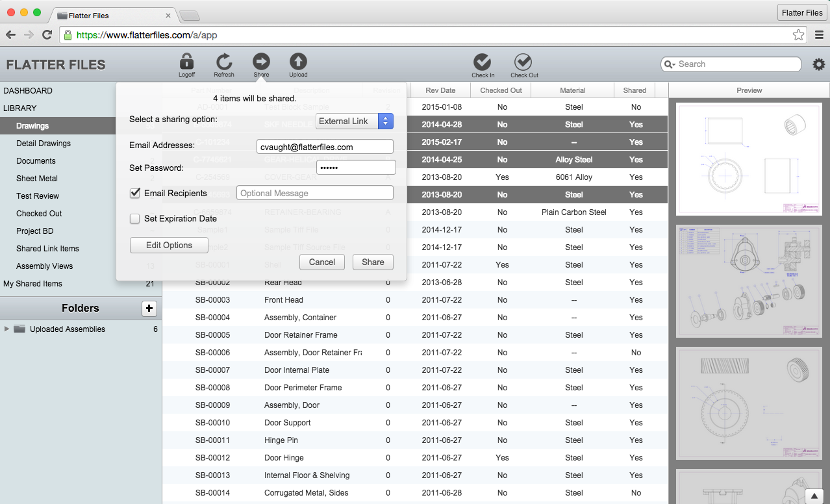
Task: Click the Optional Message field
Action: coord(315,193)
